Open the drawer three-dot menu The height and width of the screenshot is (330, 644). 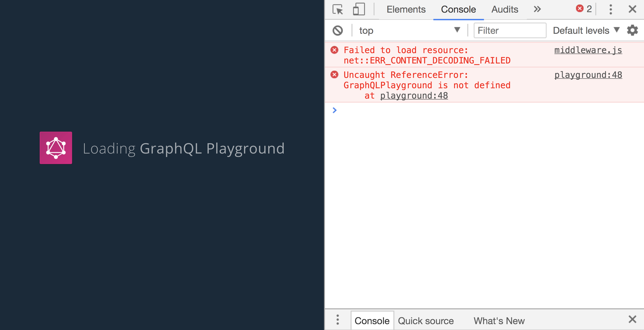338,321
